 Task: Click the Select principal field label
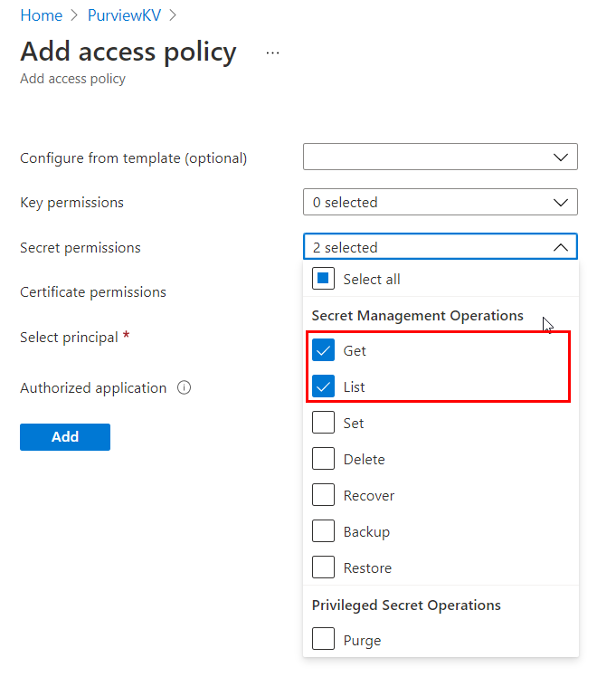pos(69,337)
